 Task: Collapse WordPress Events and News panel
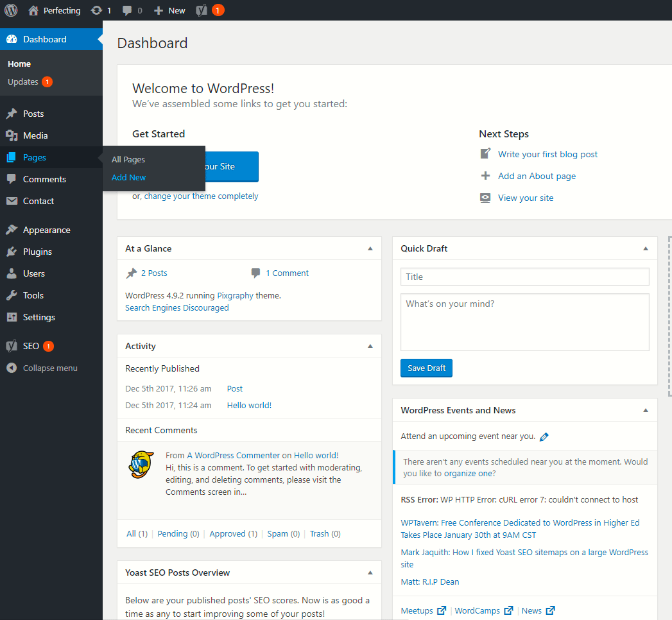(646, 410)
